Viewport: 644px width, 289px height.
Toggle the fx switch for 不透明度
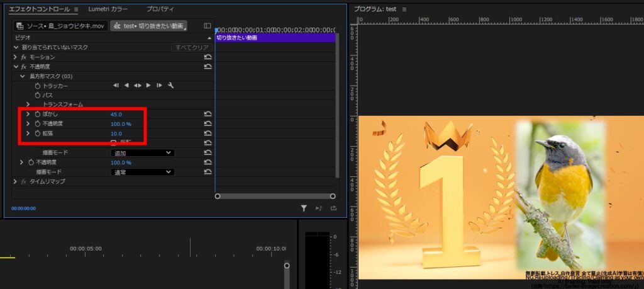[24, 67]
